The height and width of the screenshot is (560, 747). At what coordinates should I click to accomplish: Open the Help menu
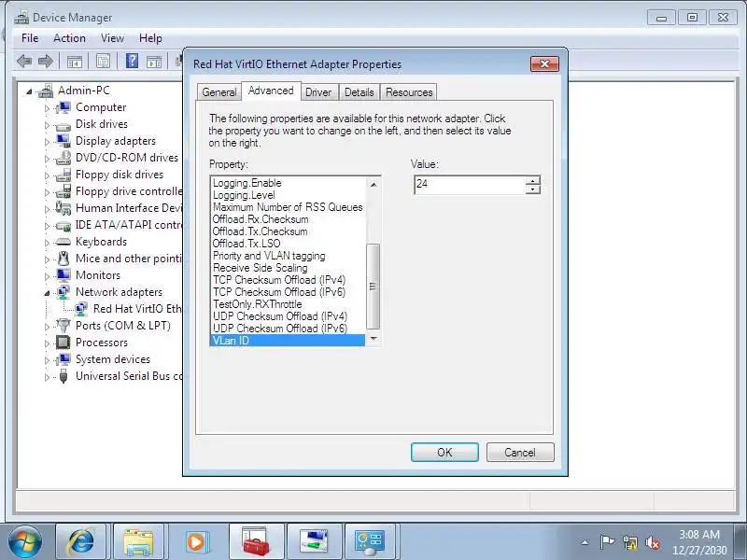[150, 38]
